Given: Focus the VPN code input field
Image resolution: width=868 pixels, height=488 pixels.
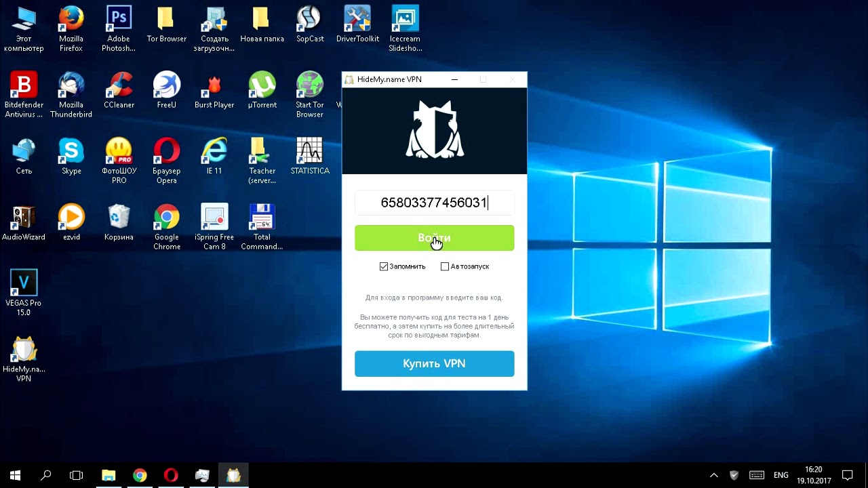Looking at the screenshot, I should coord(434,203).
